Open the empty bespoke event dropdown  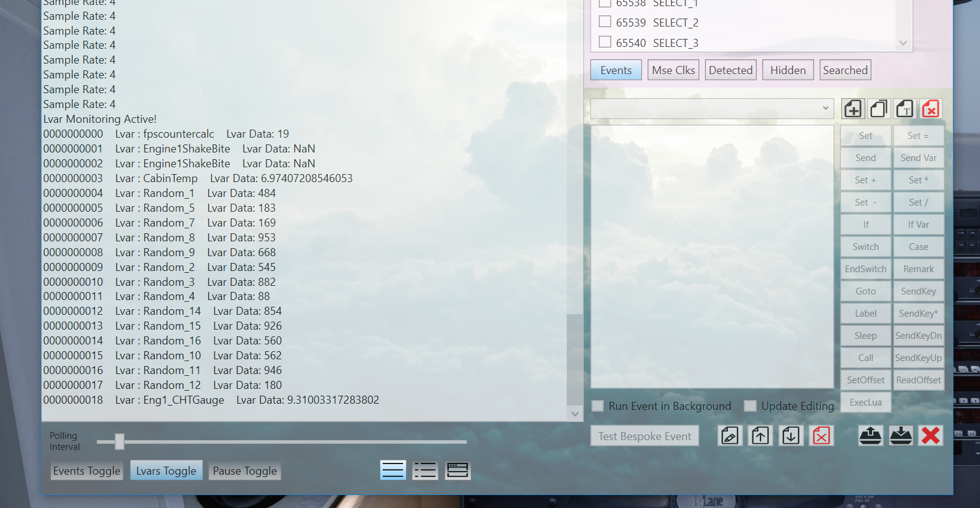[x=712, y=109]
